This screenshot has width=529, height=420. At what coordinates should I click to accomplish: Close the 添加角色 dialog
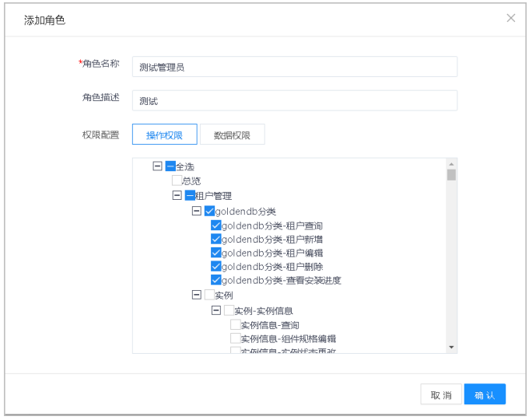(510, 18)
